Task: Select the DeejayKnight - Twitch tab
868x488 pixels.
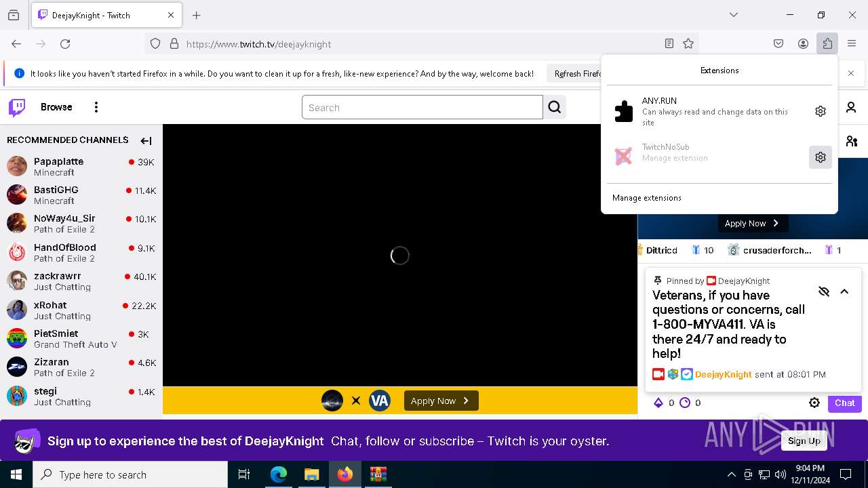Action: pos(106,15)
